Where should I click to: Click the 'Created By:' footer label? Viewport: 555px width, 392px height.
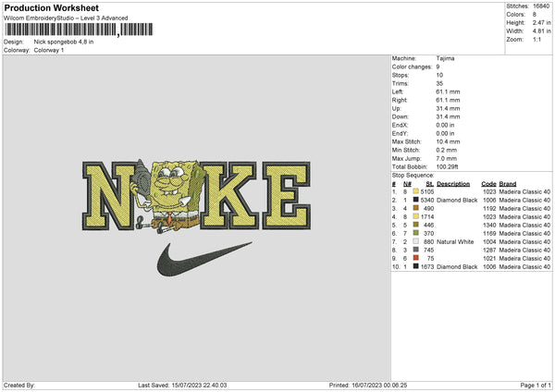(x=19, y=386)
